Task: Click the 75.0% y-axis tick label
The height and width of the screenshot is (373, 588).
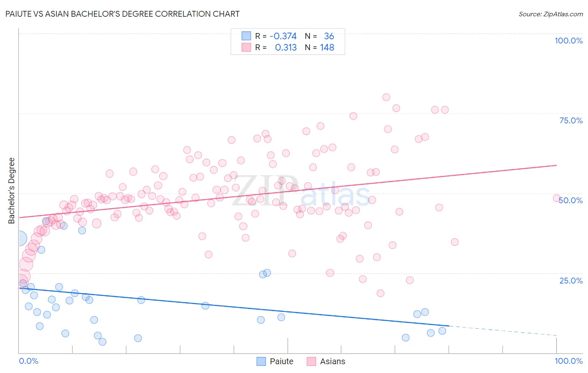Action: 571,120
